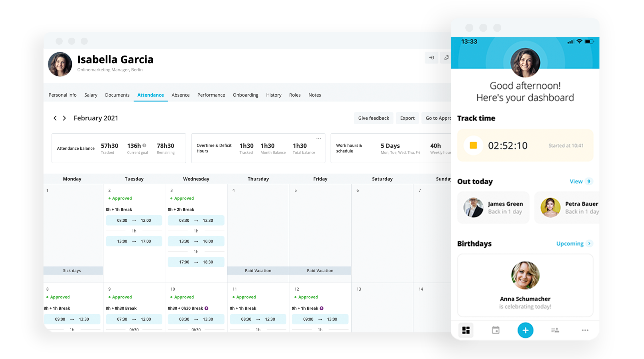Click the Give feedback button
Image resolution: width=644 pixels, height=359 pixels.
point(374,118)
